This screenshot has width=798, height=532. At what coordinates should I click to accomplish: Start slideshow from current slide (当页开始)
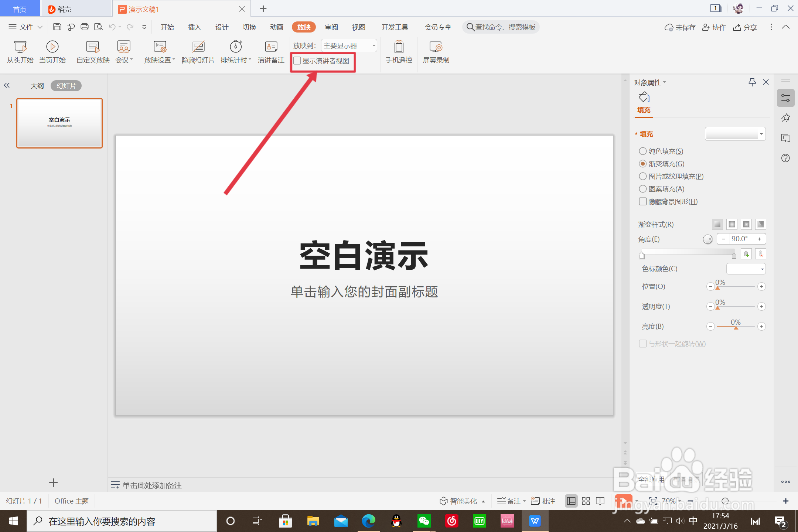tap(52, 52)
